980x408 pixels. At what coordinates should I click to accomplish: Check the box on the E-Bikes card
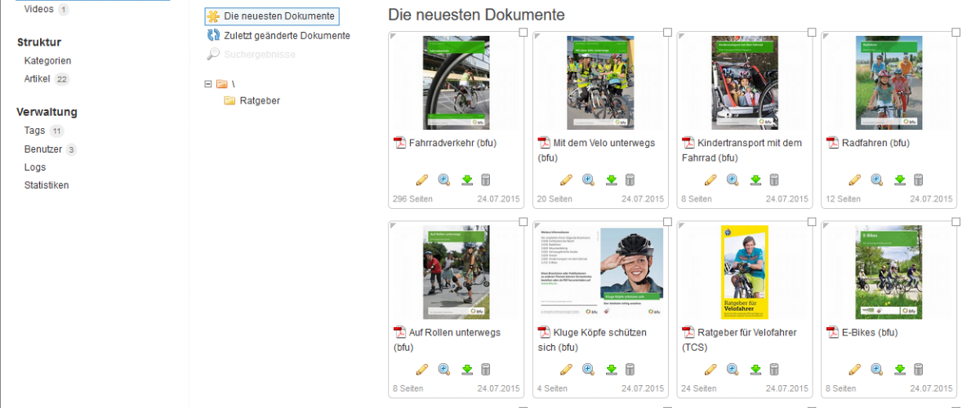[x=955, y=222]
